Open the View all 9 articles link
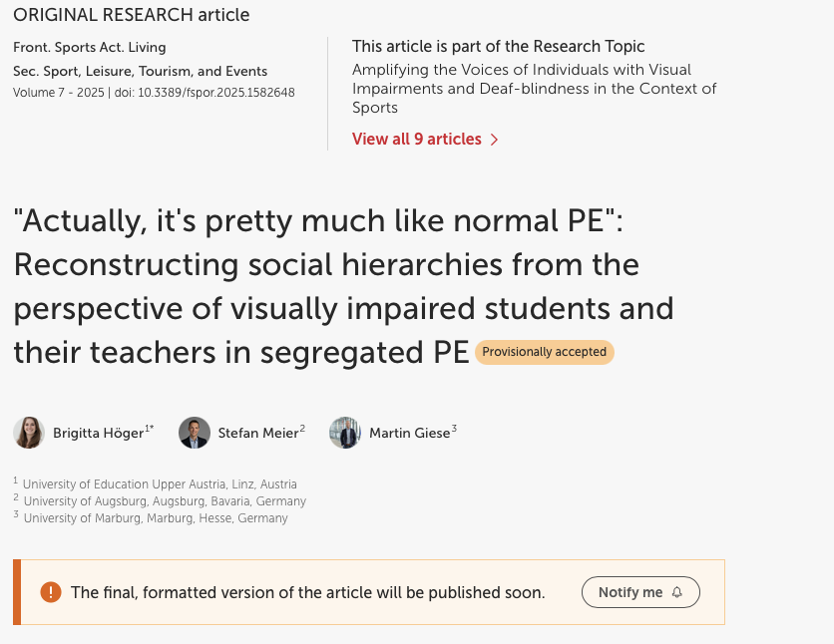The image size is (834, 644). (417, 140)
